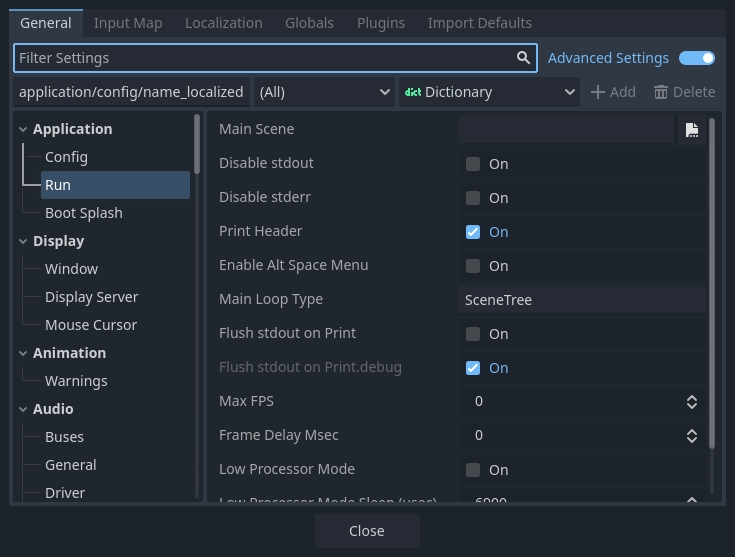Screen dimensions: 735x557
Task: Click the search magnifier icon in Filter Settings
Action: (x=523, y=58)
